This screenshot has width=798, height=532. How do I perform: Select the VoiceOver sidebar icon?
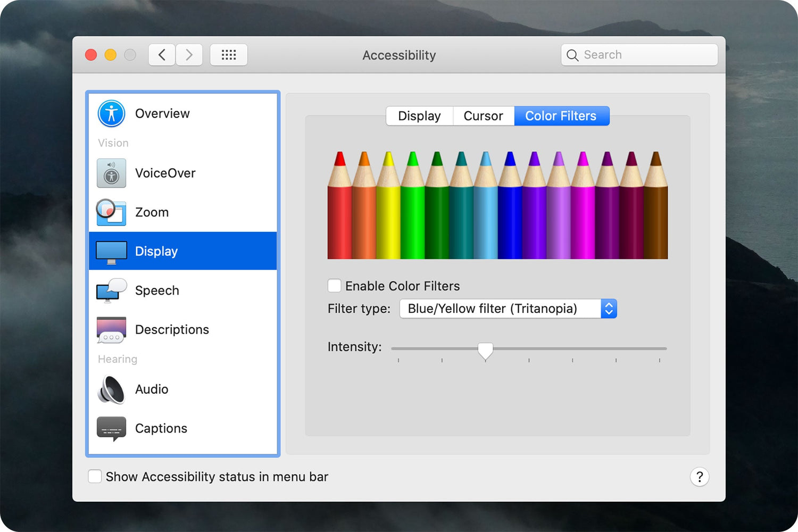coord(111,173)
